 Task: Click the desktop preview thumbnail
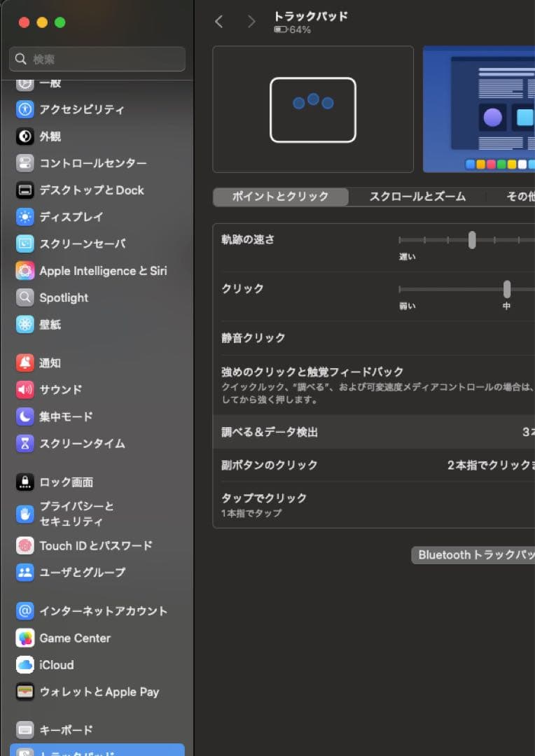click(479, 109)
